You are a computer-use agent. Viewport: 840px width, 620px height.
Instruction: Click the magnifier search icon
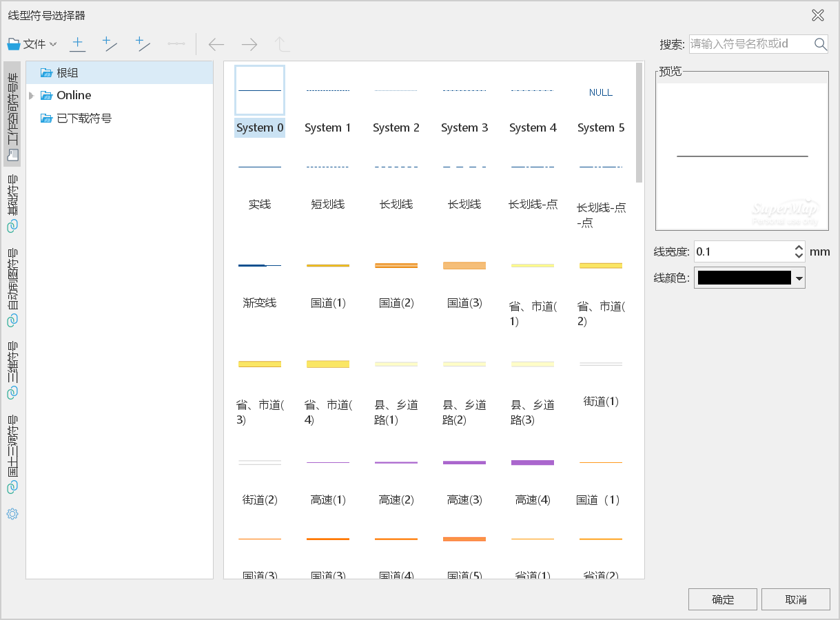[x=820, y=44]
